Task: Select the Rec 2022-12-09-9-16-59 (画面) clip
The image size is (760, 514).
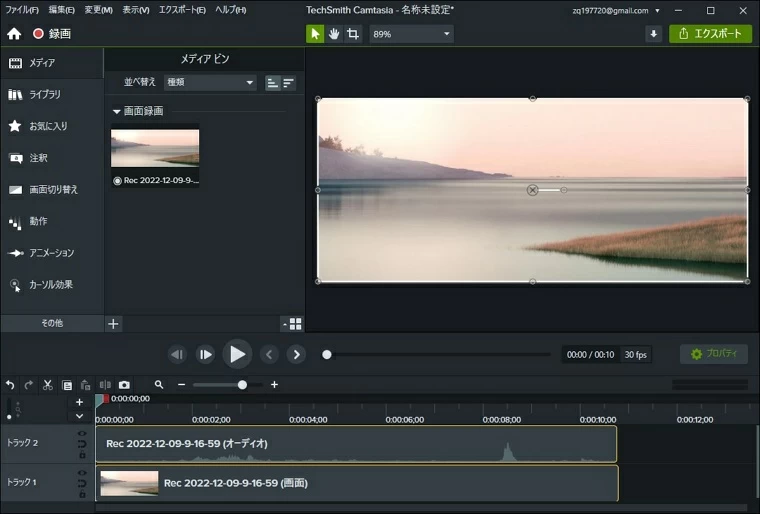Action: pos(357,483)
